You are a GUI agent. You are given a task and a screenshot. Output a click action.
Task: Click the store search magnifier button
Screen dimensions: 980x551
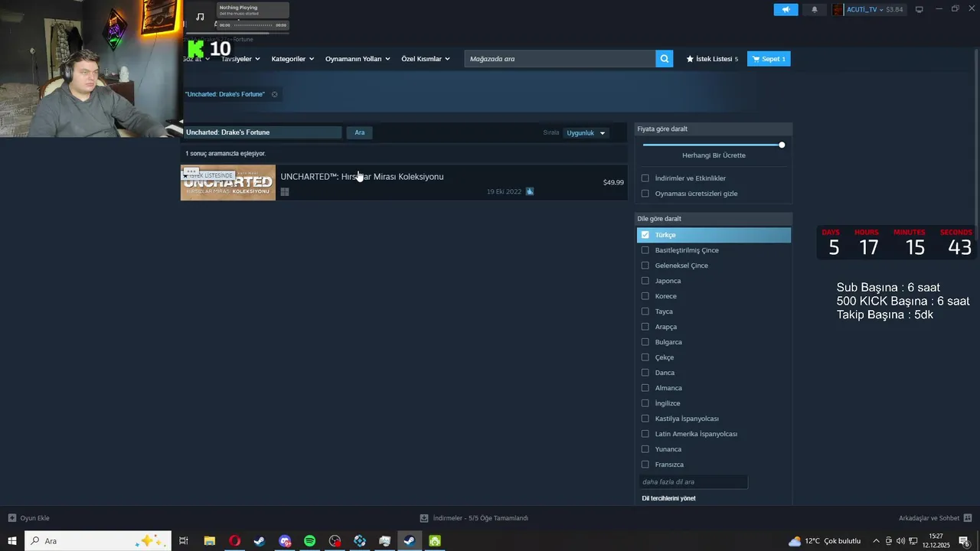(665, 59)
